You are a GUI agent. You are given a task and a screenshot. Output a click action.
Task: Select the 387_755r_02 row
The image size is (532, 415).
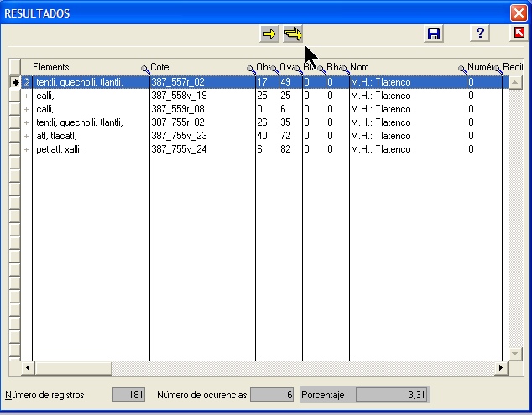(201, 123)
